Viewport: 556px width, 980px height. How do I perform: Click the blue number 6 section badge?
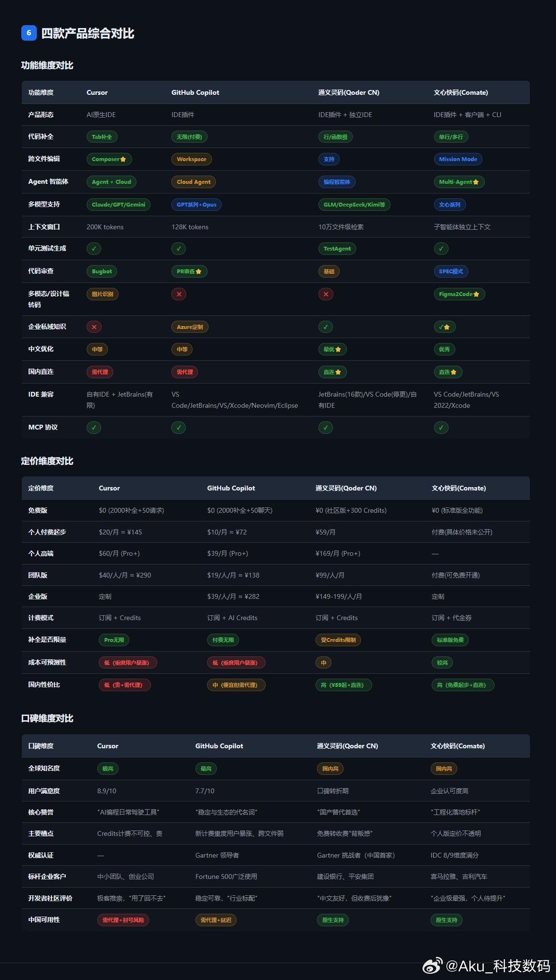tap(29, 33)
